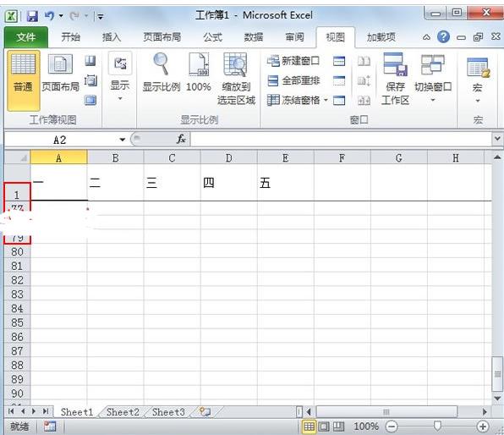The height and width of the screenshot is (435, 504).
Task: Click the fx Insert Function button
Action: (181, 140)
